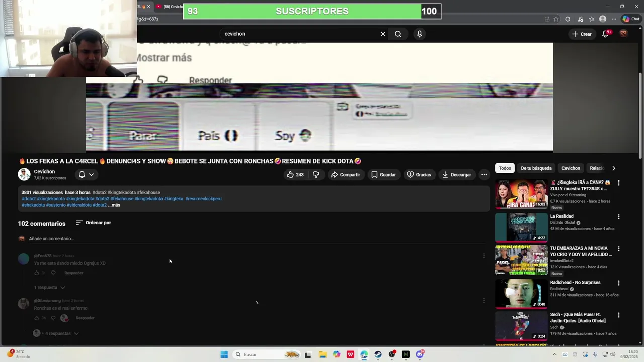Open Cevichon channel avatar
This screenshot has height=362, width=644.
24,174
